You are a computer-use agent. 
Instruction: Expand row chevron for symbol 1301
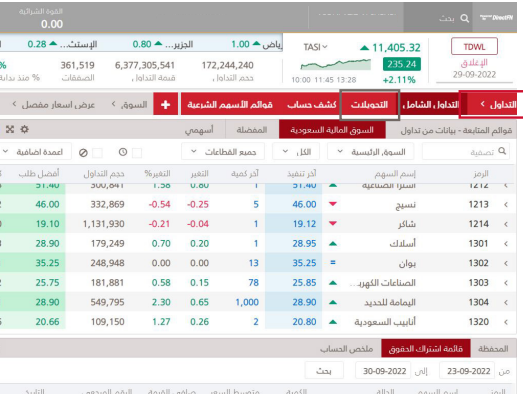506,244
